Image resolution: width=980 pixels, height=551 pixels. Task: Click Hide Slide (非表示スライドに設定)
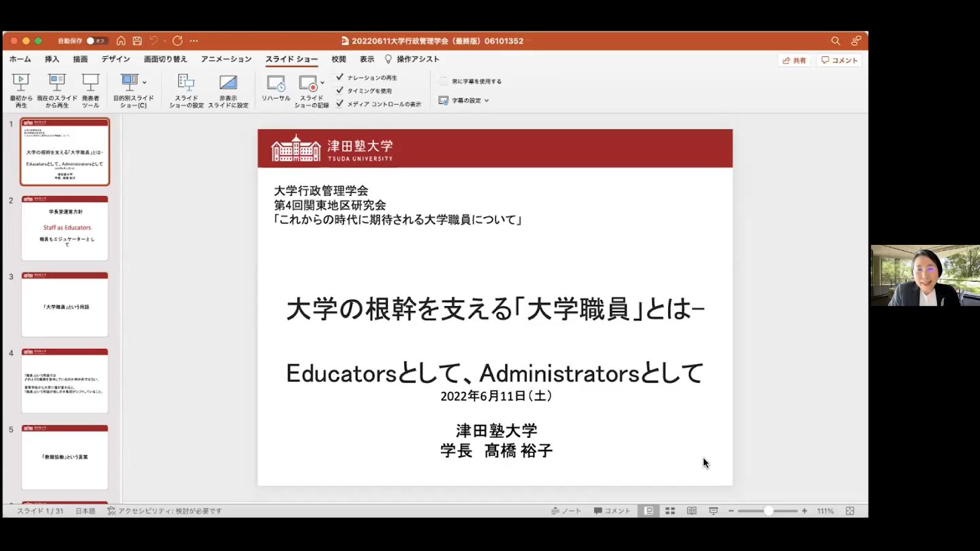pyautogui.click(x=228, y=90)
